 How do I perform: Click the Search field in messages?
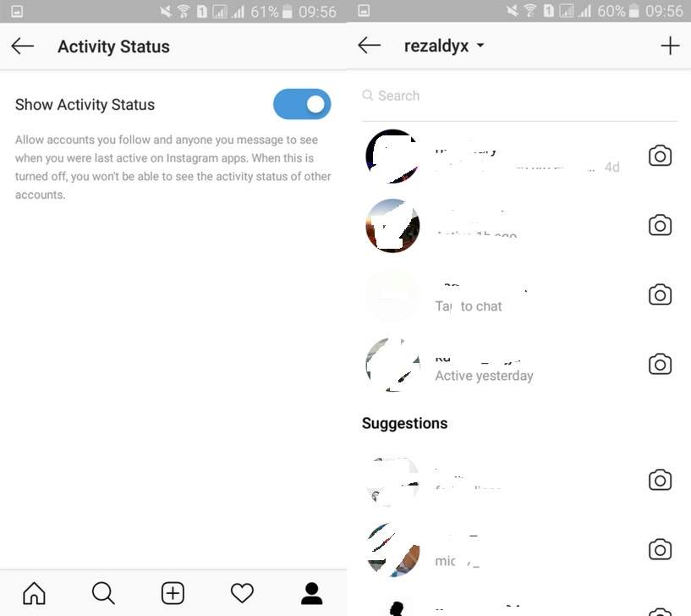click(519, 96)
